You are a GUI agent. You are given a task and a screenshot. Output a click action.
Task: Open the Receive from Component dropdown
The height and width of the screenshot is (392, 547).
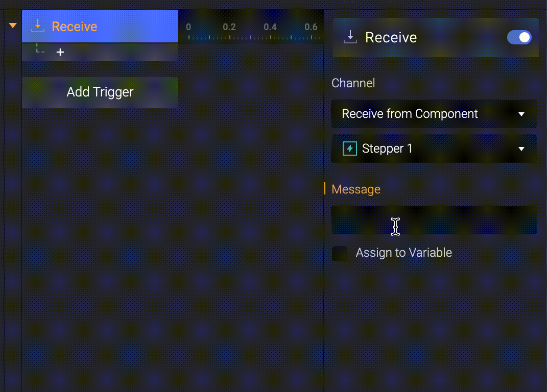[x=434, y=114]
